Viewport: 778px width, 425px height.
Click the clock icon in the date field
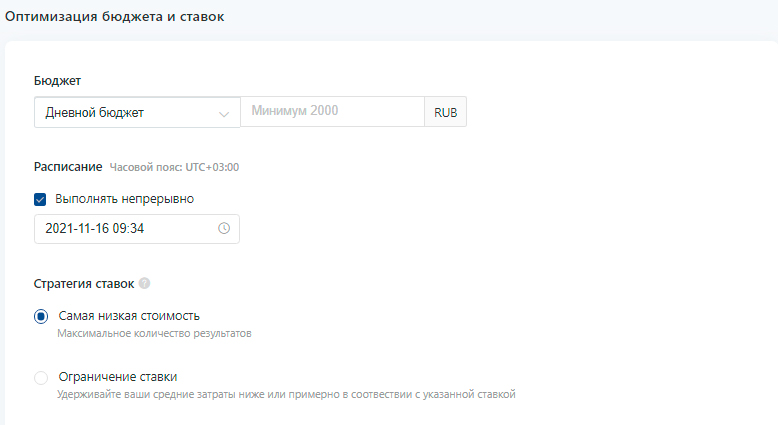pos(224,228)
